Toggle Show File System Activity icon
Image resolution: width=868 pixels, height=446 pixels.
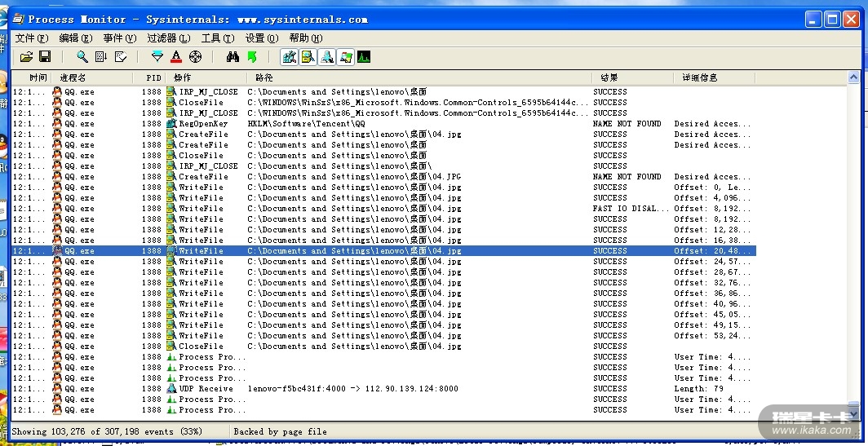click(x=308, y=56)
